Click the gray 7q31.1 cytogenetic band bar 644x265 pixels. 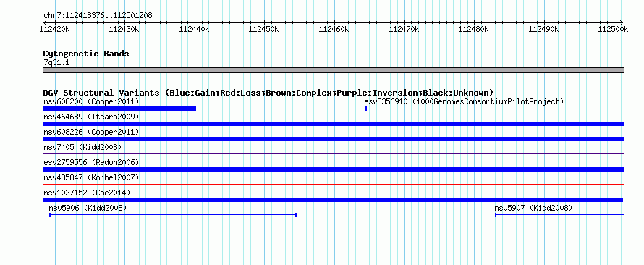(333, 70)
